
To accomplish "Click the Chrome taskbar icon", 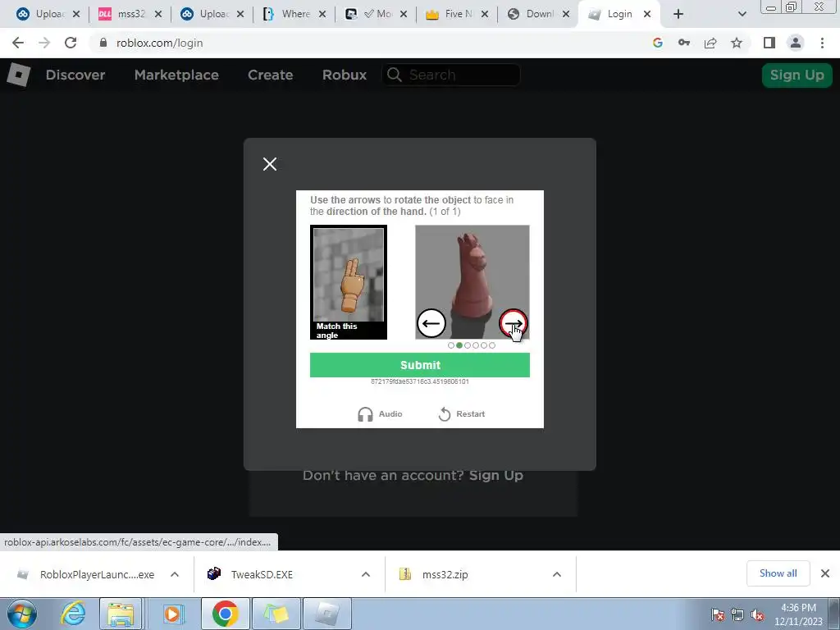I will (x=225, y=614).
